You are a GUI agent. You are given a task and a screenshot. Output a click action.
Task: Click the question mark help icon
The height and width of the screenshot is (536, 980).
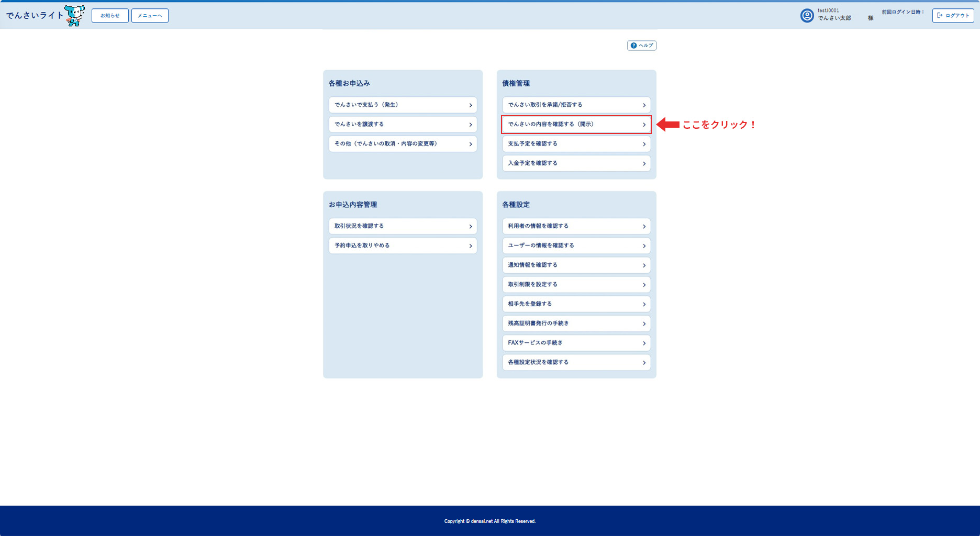[633, 46]
